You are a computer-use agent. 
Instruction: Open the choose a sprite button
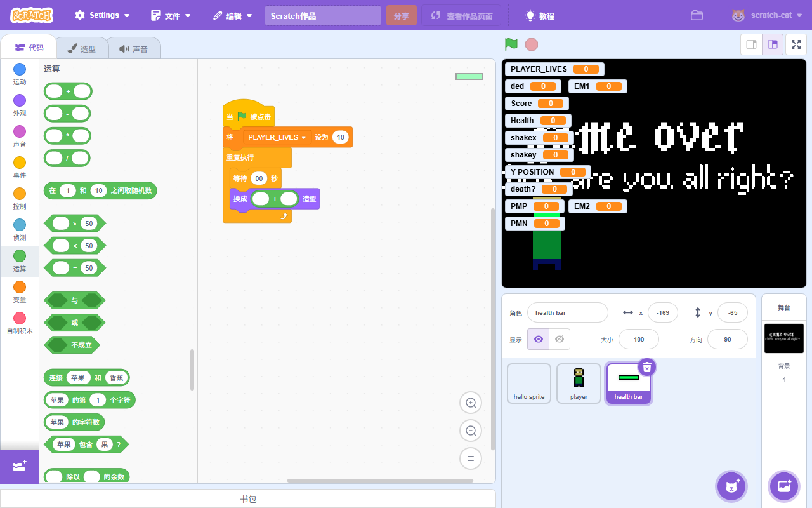731,486
